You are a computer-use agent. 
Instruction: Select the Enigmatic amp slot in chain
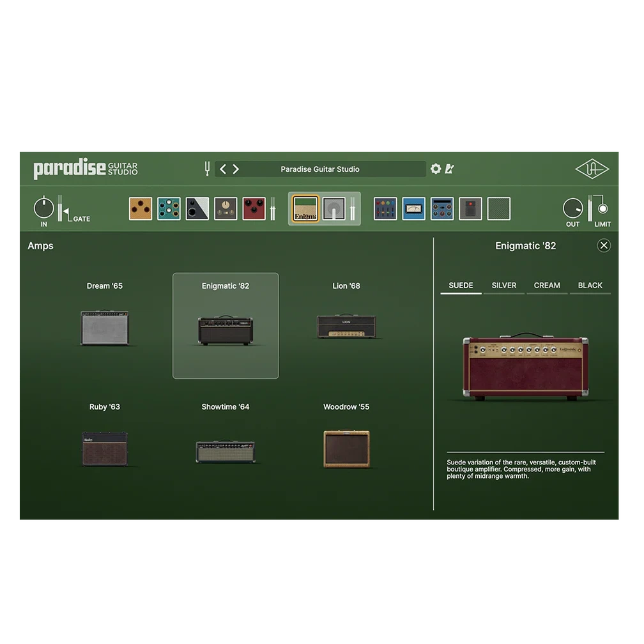click(305, 209)
